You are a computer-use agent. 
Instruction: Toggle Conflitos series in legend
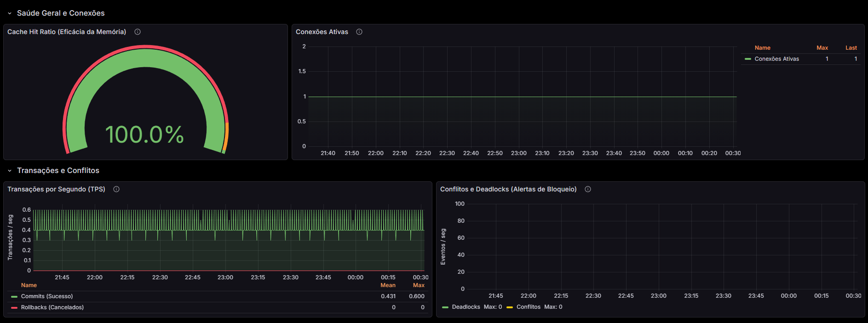click(x=529, y=307)
